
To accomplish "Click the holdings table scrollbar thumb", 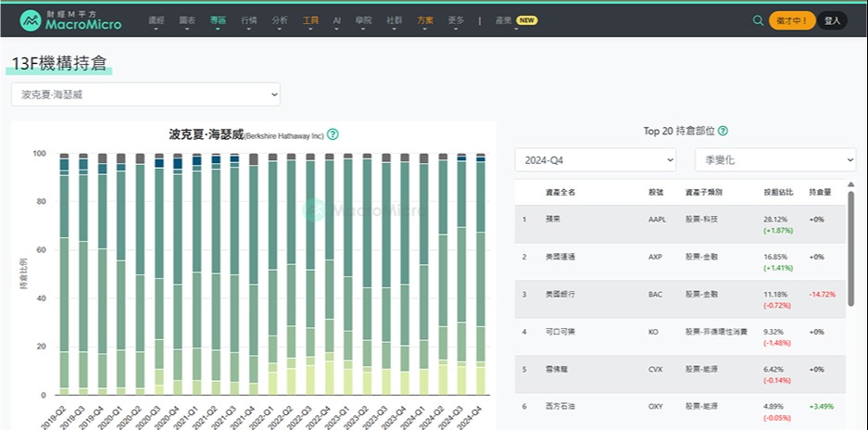I will click(850, 248).
